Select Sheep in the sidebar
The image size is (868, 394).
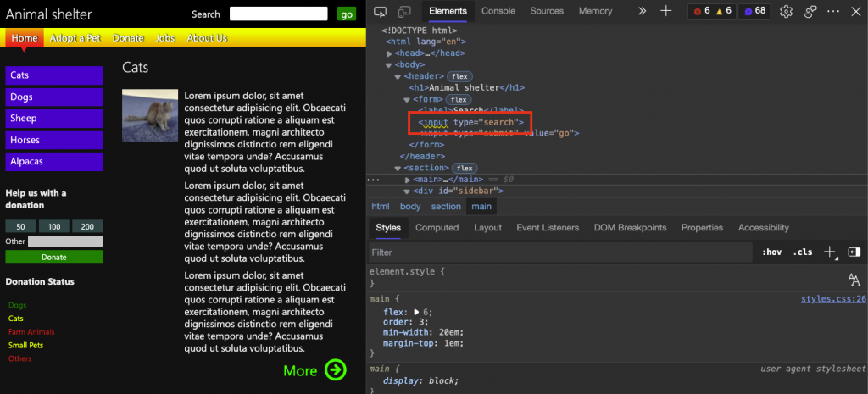pos(53,119)
